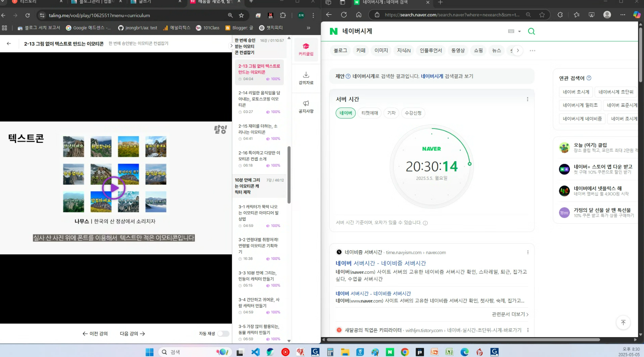Viewport: 644px width, 357px height.
Task: Switch to Naver 동영상 tab
Action: [x=458, y=51]
